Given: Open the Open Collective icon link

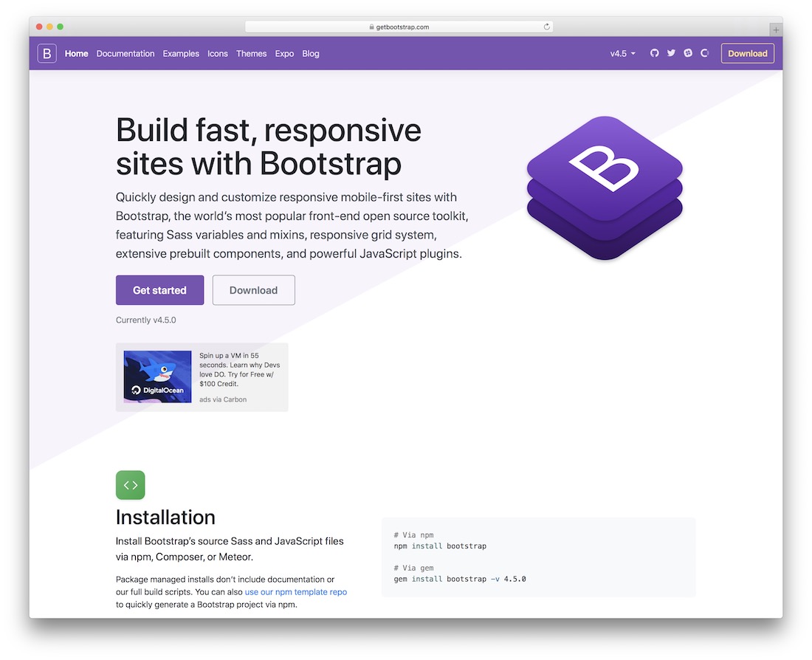Looking at the screenshot, I should tap(704, 53).
